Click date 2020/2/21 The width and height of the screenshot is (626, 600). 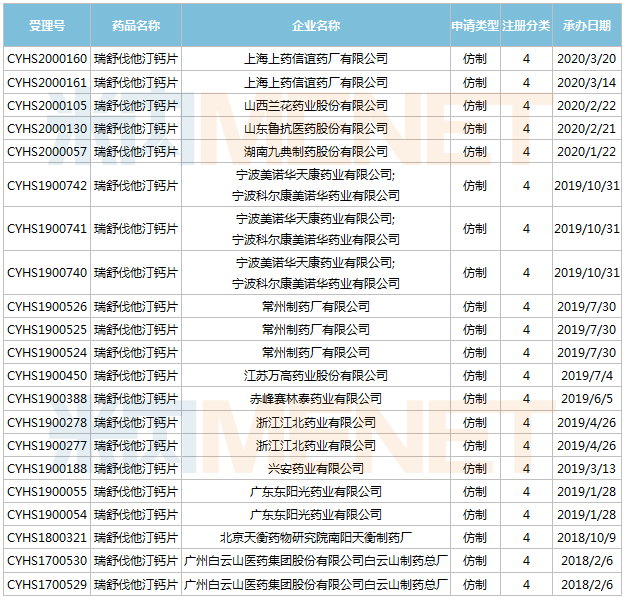(x=587, y=129)
